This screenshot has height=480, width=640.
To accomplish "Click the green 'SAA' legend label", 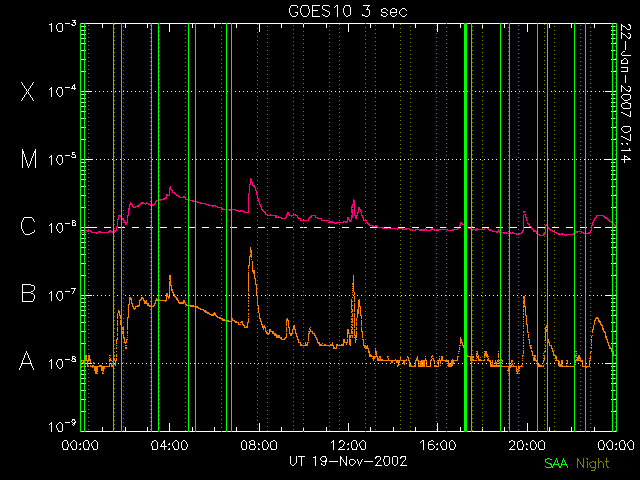I will [556, 463].
